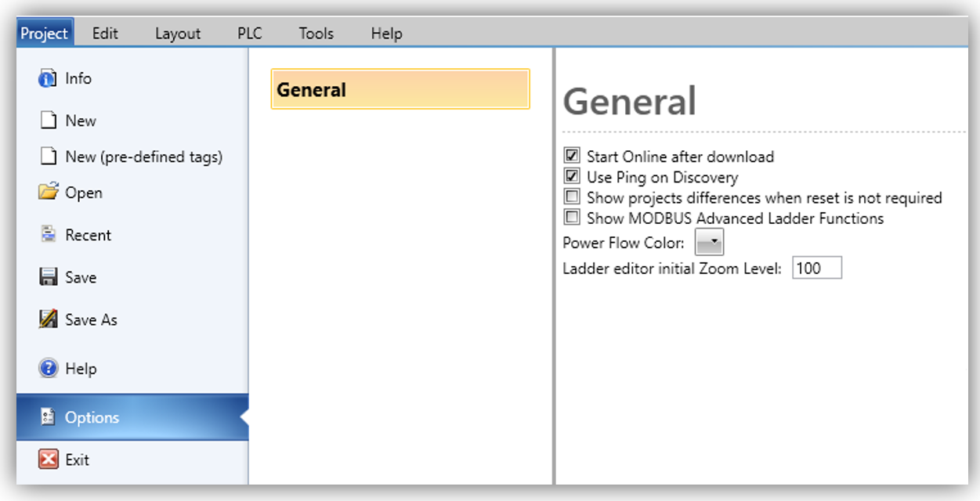Click the Ladder editor initial Zoom Level label
The width and height of the screenshot is (980, 501).
(672, 269)
